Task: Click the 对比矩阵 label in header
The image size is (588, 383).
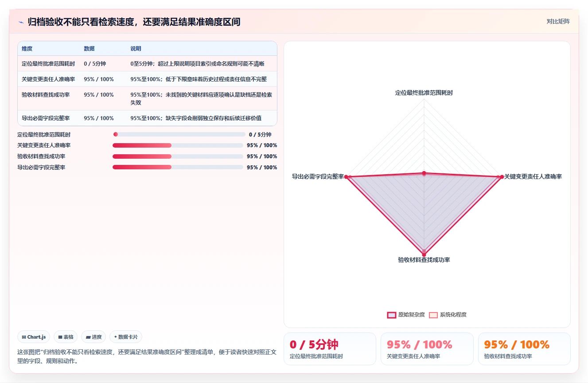Action: pyautogui.click(x=558, y=21)
